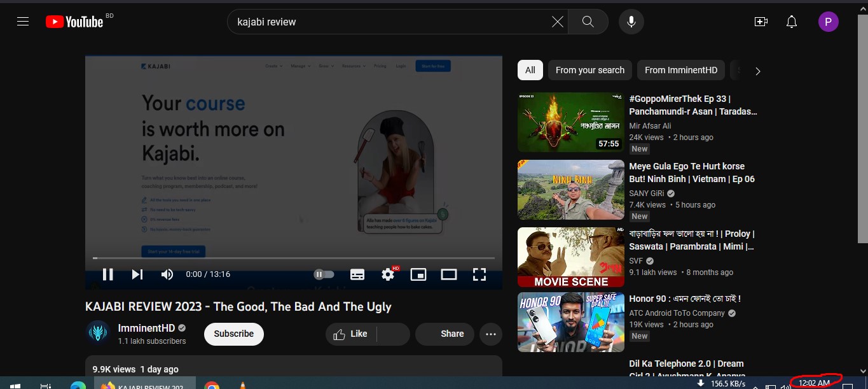Screen dimensions: 868x389
Task: Open Google Chrome from the taskbar
Action: point(212,386)
